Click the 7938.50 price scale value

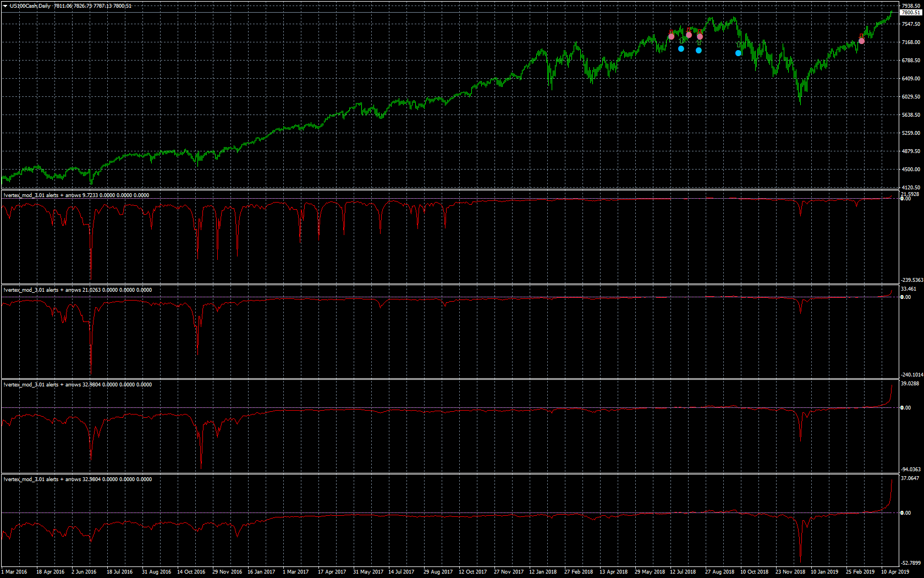tap(911, 6)
